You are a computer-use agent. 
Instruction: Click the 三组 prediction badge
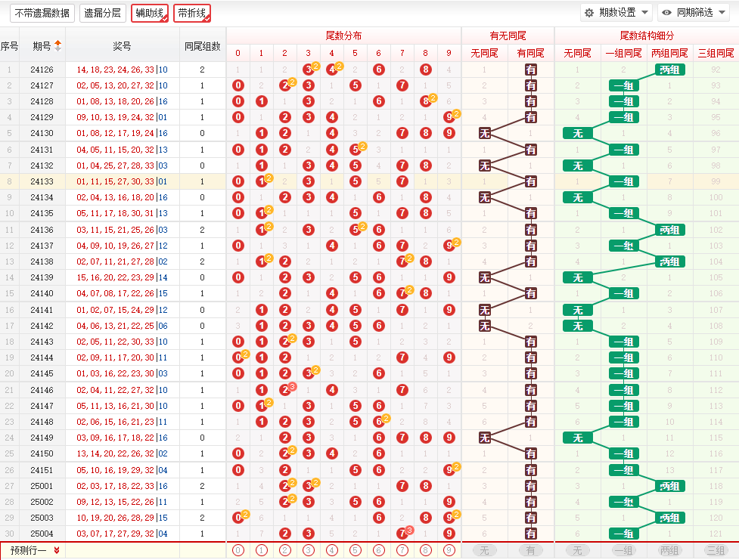716,550
